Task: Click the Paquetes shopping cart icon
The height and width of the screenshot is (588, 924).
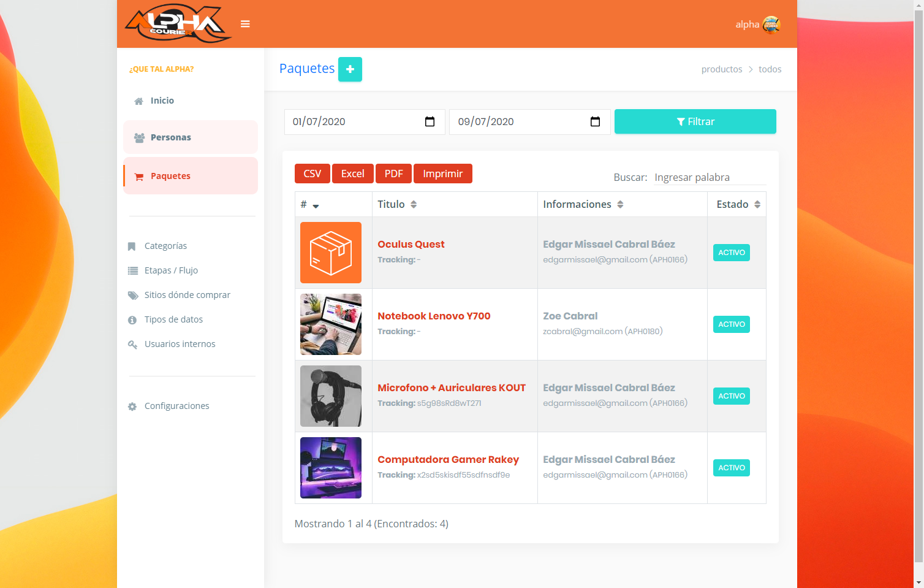Action: click(x=139, y=177)
